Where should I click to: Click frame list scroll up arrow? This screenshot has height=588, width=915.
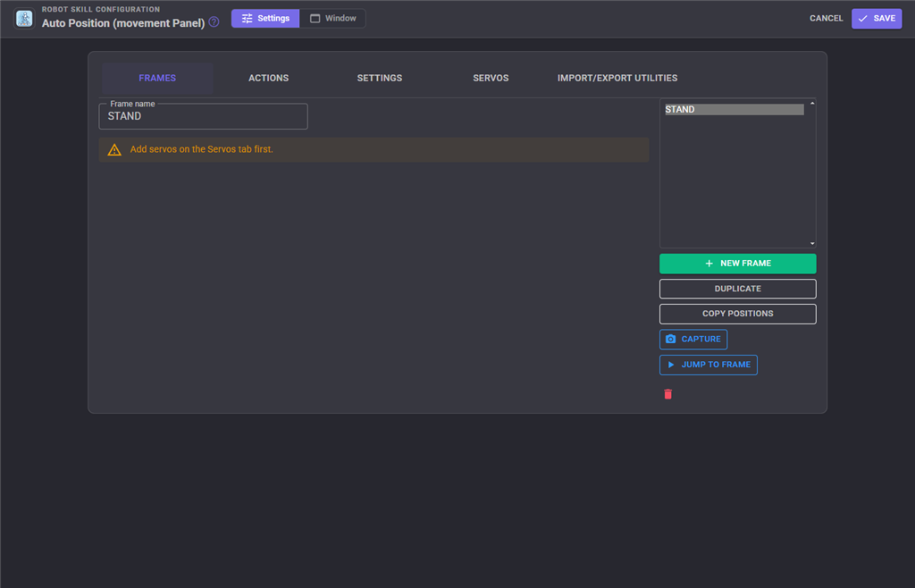812,104
